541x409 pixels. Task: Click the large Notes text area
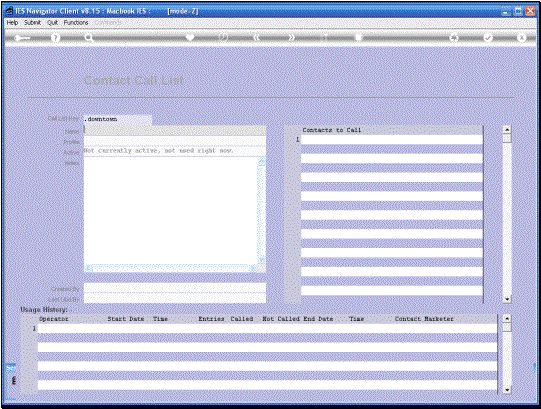[171, 211]
